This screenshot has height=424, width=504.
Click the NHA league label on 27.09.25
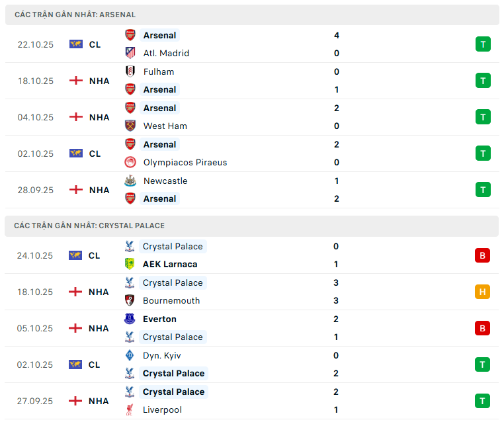pyautogui.click(x=99, y=401)
